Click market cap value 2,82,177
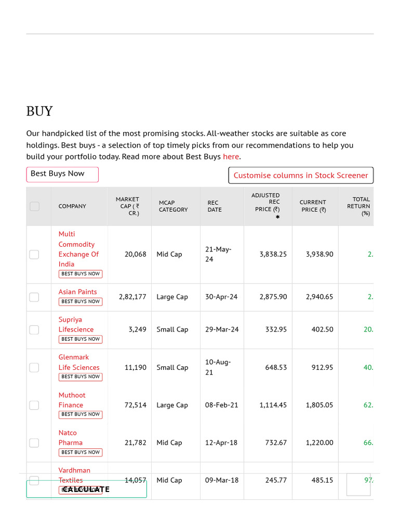 coord(132,297)
